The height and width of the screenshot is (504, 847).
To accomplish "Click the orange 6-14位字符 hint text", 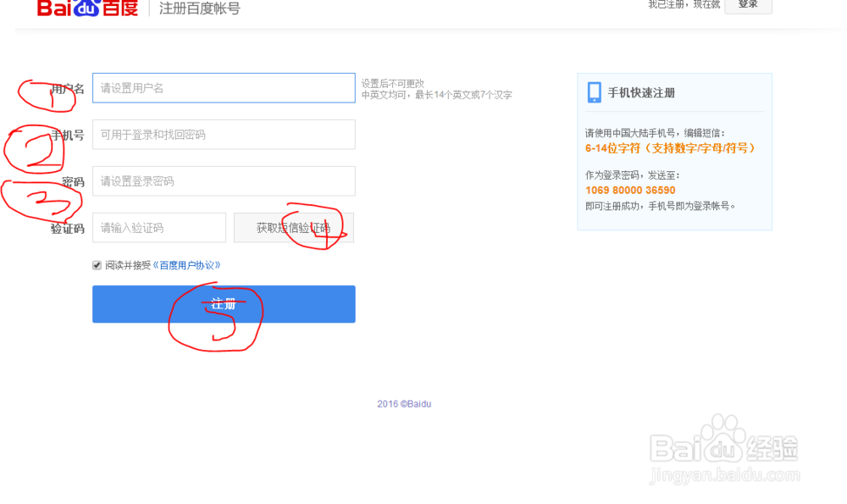I will point(670,148).
